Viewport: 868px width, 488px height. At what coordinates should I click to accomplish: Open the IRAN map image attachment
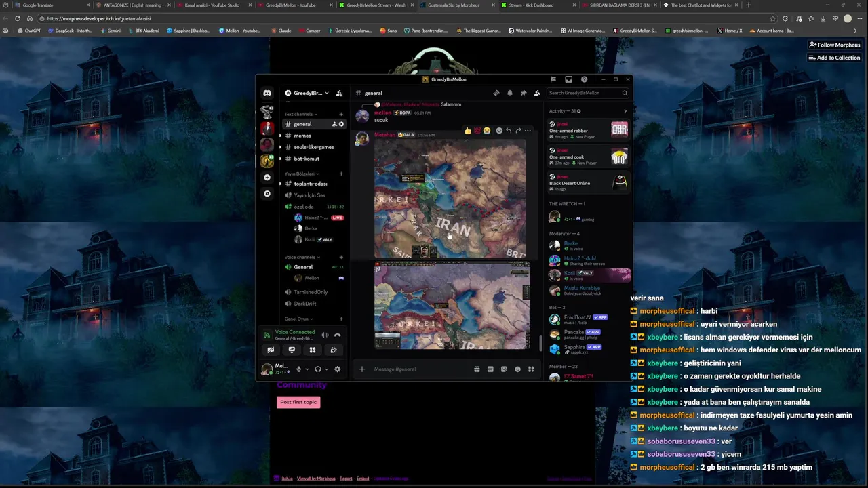(450, 199)
